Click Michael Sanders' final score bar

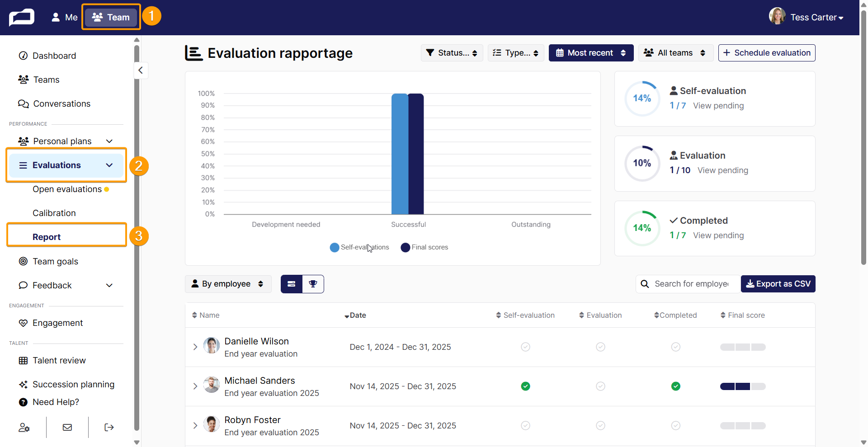(x=743, y=386)
